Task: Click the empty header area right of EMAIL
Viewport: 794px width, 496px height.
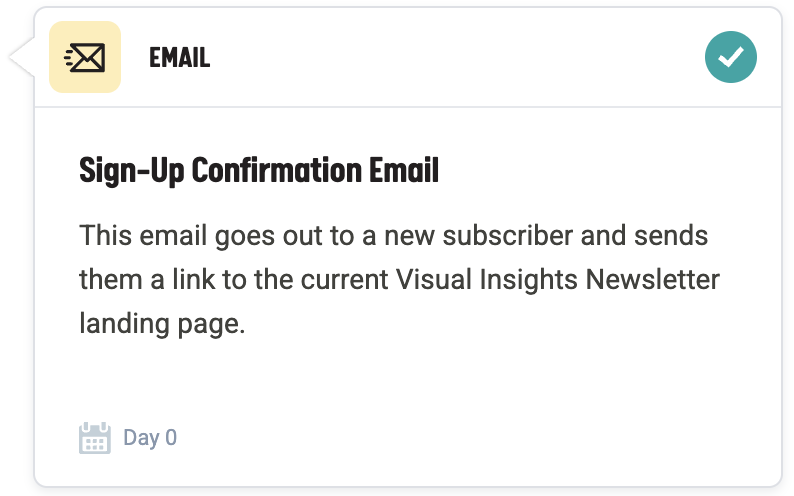Action: tap(450, 58)
